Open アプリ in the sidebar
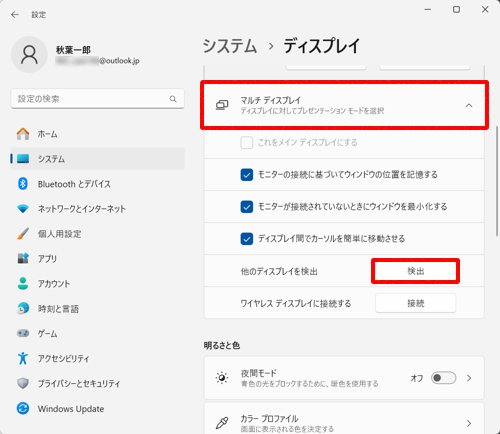The width and height of the screenshot is (500, 434). [x=97, y=258]
